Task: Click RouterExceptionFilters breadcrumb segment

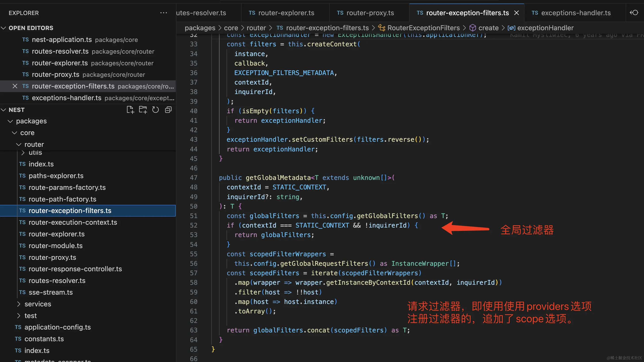Action: 423,28
